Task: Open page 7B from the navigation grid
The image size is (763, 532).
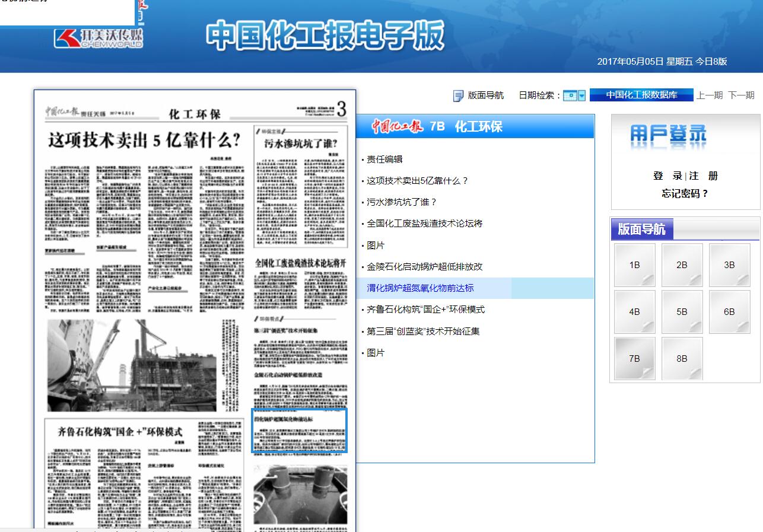Action: click(x=634, y=358)
